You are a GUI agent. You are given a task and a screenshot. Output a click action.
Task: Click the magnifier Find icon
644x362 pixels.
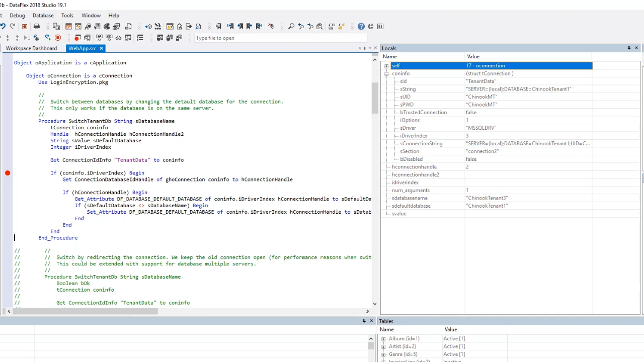pyautogui.click(x=291, y=27)
